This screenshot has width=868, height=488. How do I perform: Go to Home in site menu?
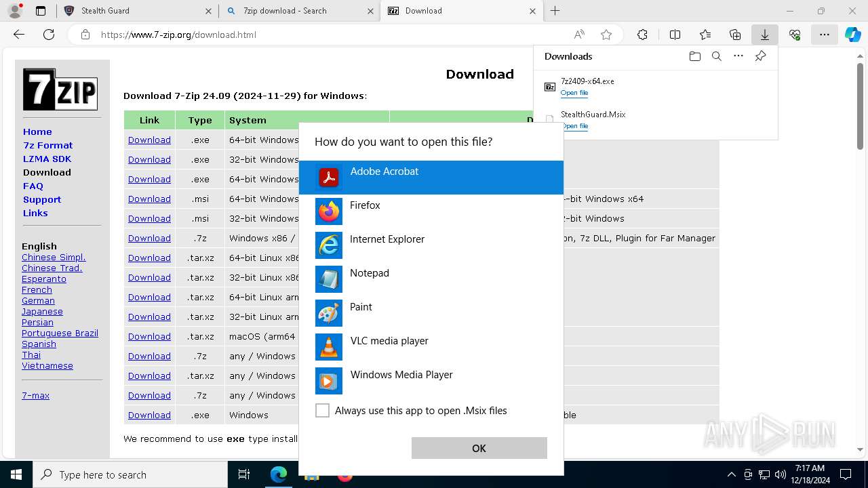click(x=37, y=131)
